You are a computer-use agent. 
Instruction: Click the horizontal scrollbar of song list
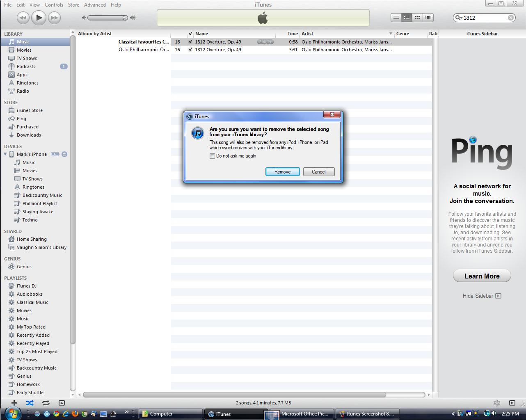[x=234, y=395]
